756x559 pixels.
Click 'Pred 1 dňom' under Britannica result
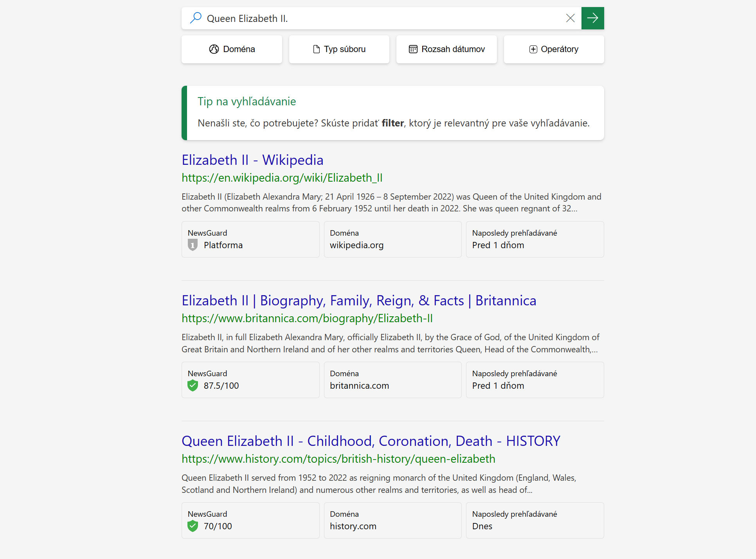[498, 386]
